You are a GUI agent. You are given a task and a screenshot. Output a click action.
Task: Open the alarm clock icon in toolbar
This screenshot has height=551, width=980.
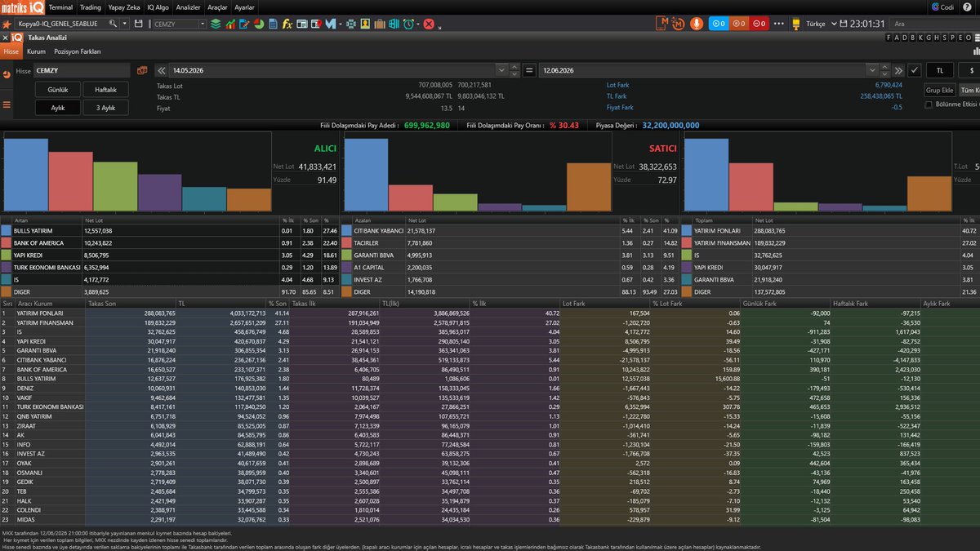(x=408, y=24)
